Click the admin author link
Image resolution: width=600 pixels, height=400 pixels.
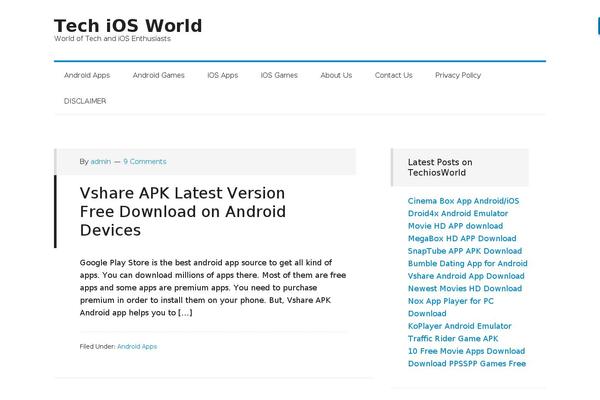tap(101, 162)
